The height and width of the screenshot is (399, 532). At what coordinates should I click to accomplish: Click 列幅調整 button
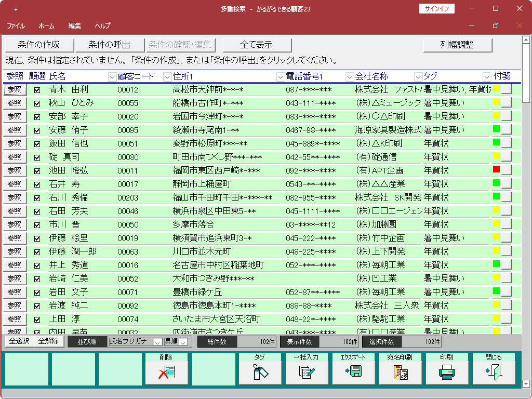point(457,45)
